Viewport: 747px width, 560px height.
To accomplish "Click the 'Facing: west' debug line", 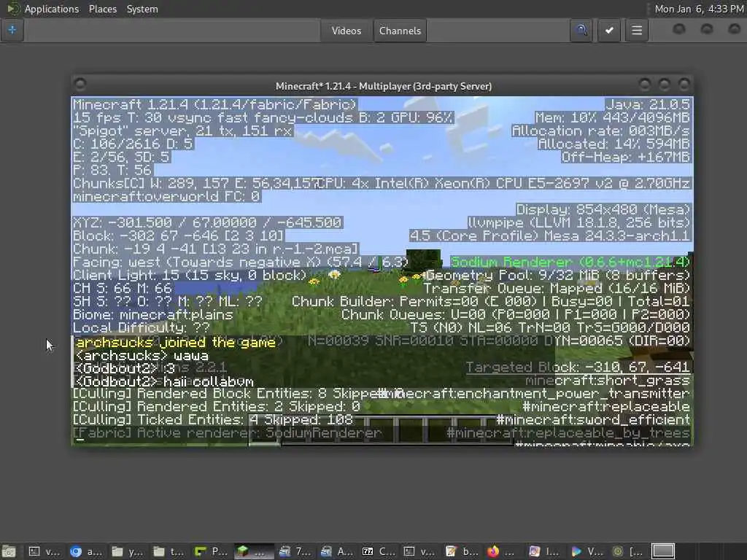I will [x=241, y=262].
